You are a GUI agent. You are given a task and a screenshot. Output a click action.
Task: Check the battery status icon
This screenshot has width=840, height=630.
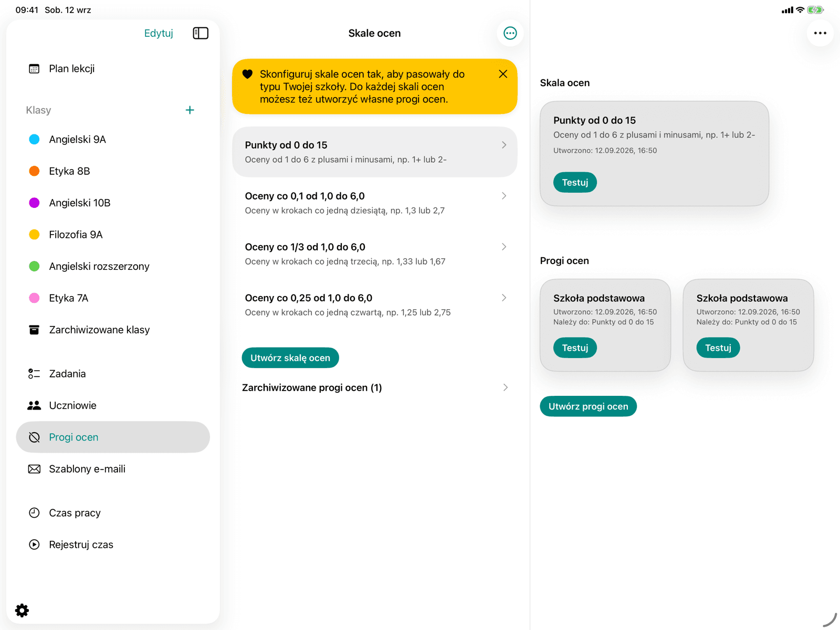point(815,10)
